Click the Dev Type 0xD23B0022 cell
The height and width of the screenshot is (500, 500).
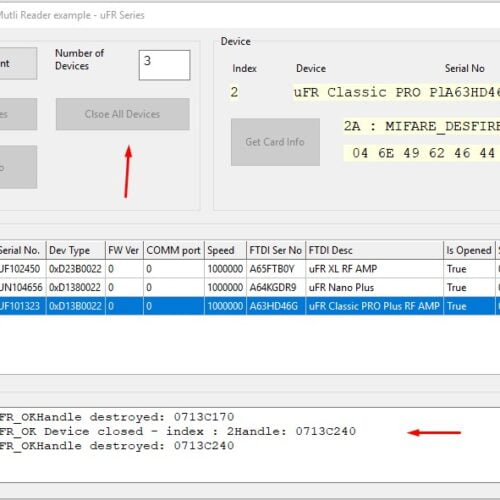[75, 269]
